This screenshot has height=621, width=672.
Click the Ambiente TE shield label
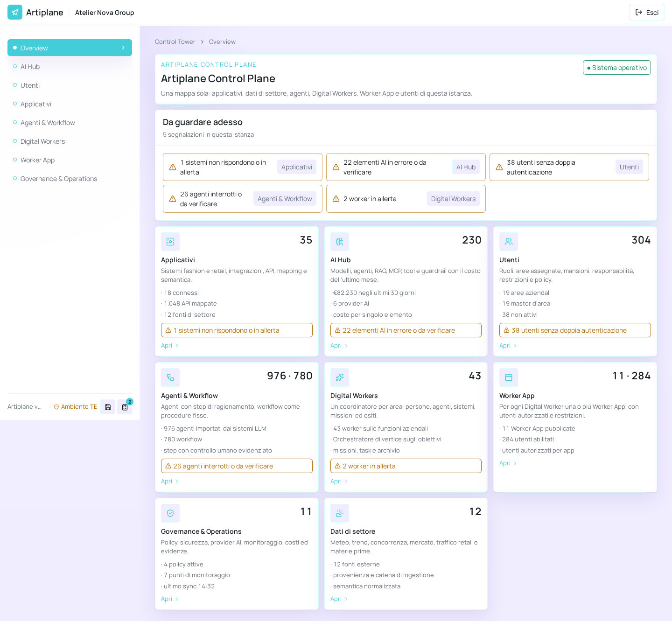tap(76, 407)
